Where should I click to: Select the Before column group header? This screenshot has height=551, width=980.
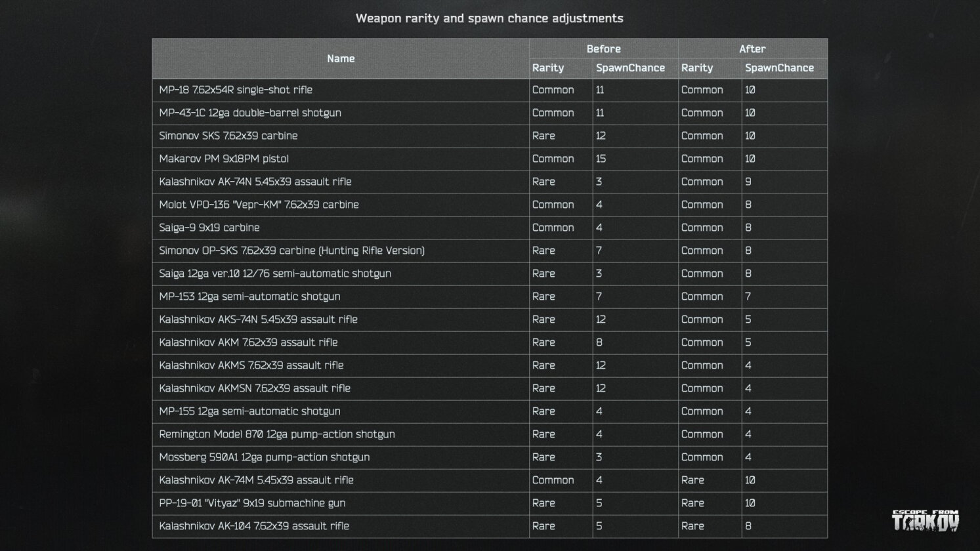tap(603, 49)
